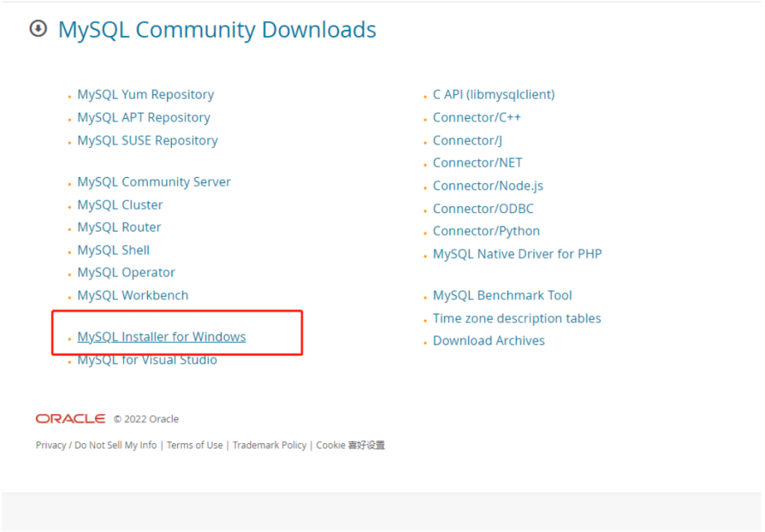
Task: Select MySQL Community Server link
Action: 154,182
